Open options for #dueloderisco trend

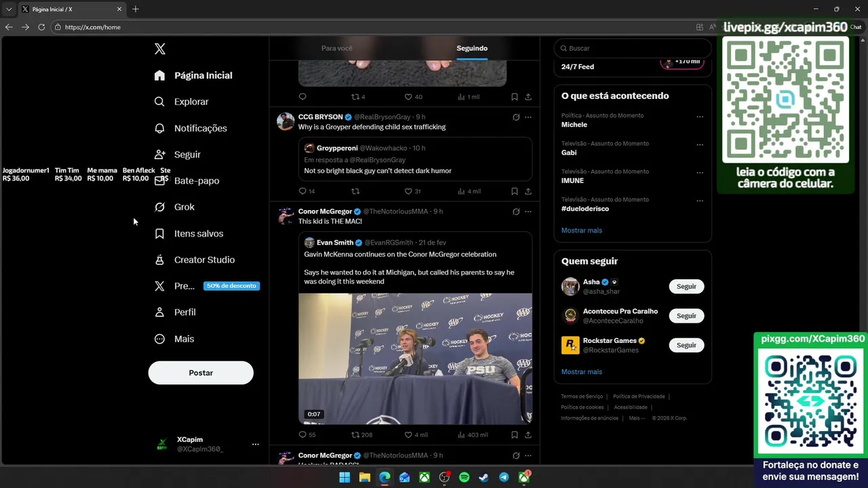coord(700,201)
